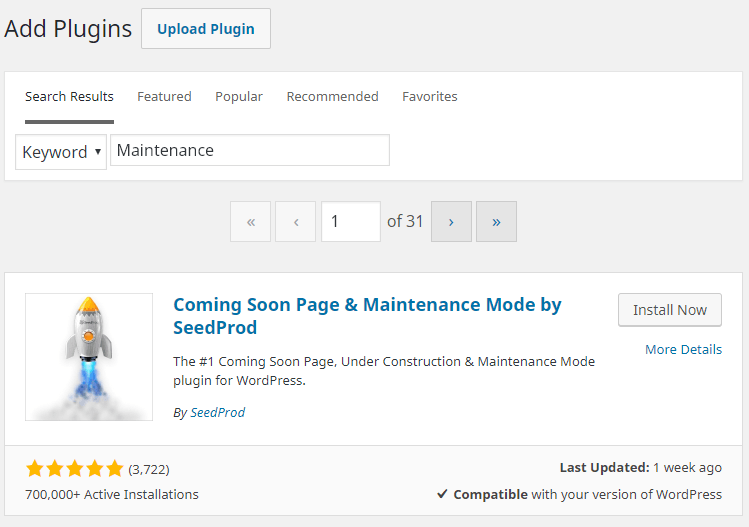
Task: Click the Maintenance search input field
Action: tap(250, 150)
